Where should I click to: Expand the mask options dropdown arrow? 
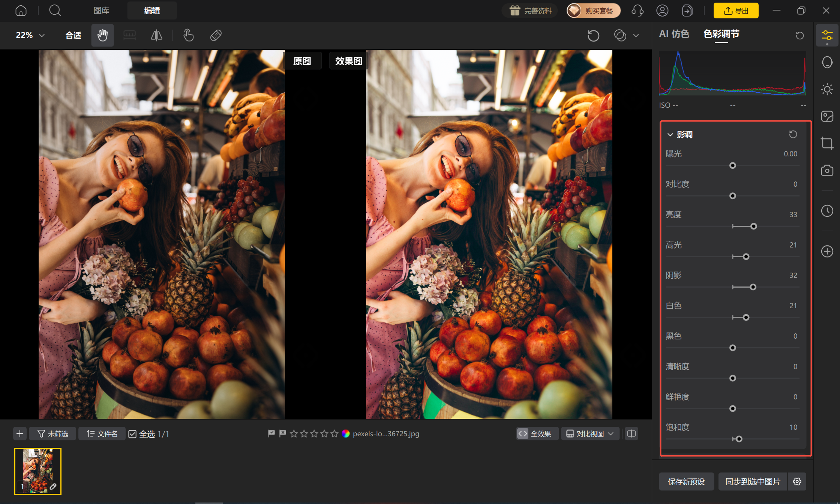pyautogui.click(x=636, y=36)
